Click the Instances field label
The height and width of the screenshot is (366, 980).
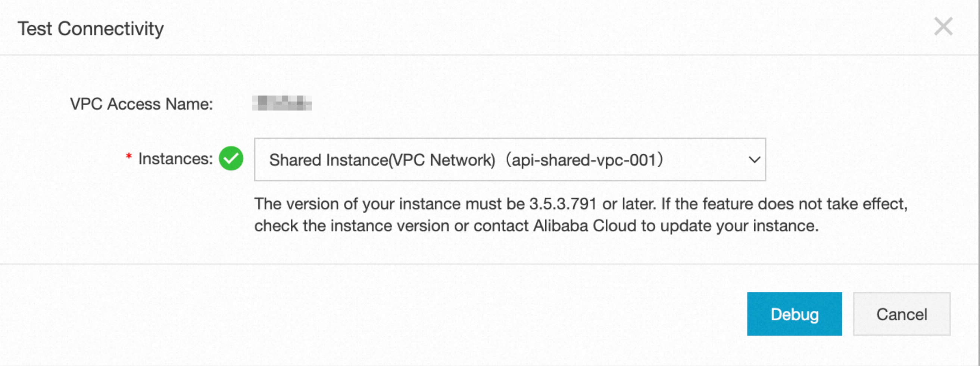tap(175, 159)
